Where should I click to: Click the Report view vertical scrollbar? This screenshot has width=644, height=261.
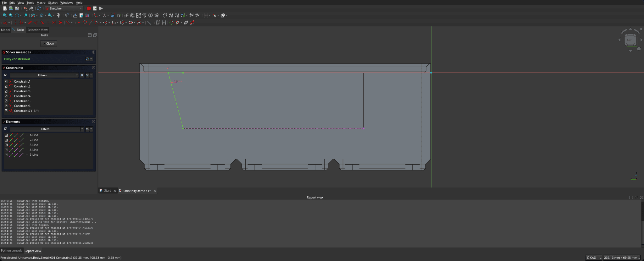point(642,223)
